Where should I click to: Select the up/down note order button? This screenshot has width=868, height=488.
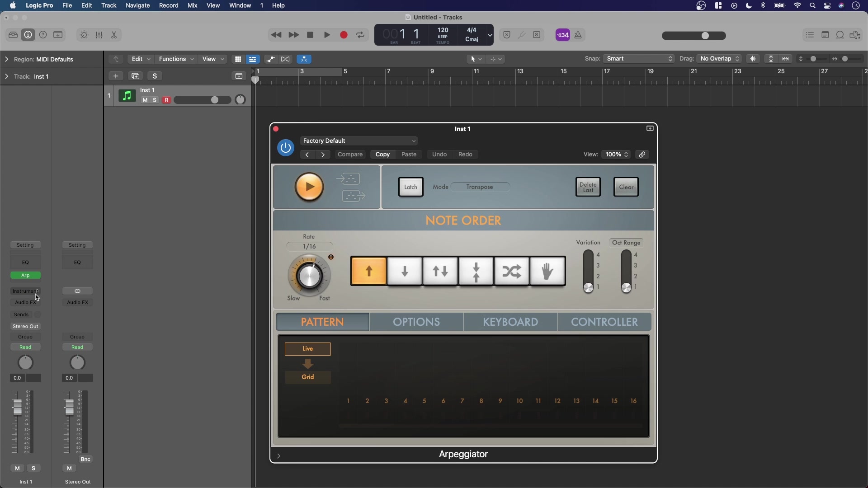pyautogui.click(x=440, y=272)
